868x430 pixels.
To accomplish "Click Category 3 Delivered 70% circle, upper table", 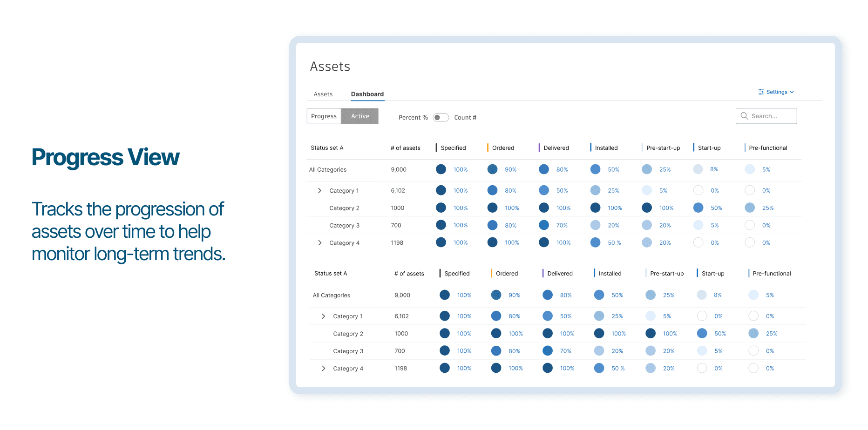I will click(x=544, y=225).
